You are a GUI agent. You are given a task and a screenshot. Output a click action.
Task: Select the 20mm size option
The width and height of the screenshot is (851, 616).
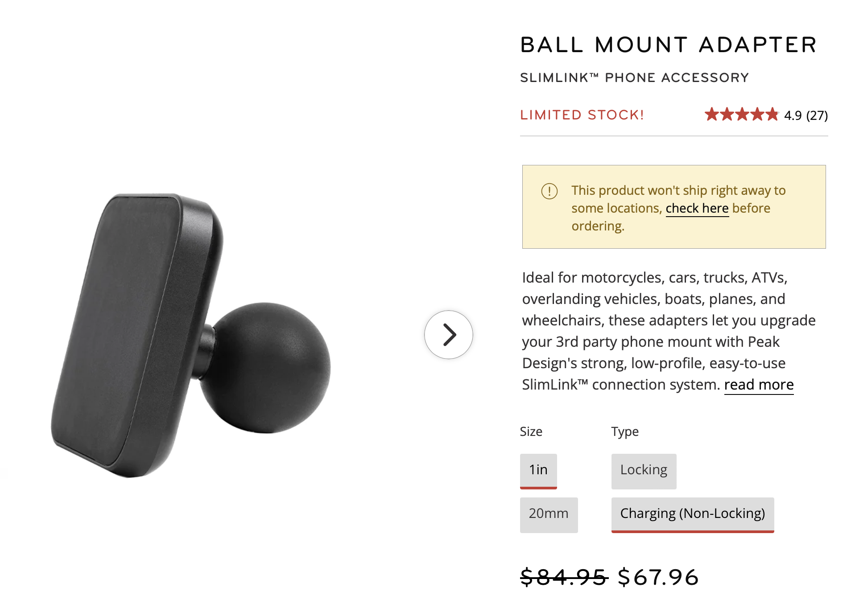click(549, 515)
